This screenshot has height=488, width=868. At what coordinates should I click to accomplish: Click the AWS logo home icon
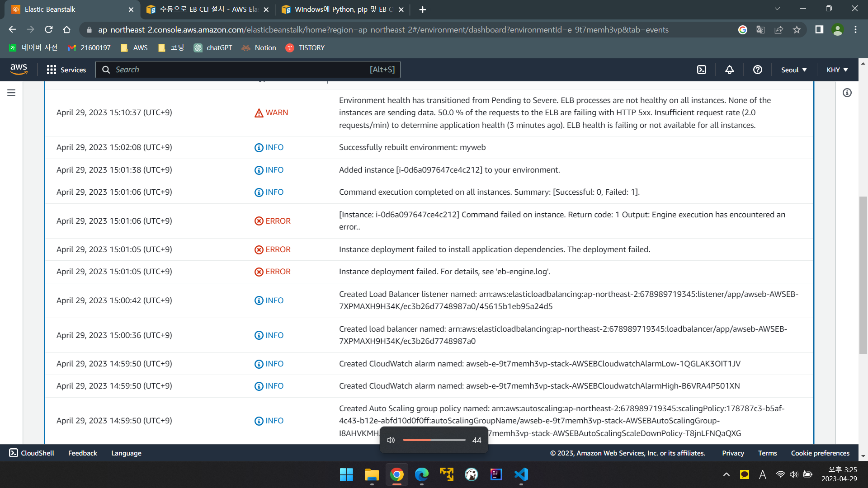click(x=19, y=70)
